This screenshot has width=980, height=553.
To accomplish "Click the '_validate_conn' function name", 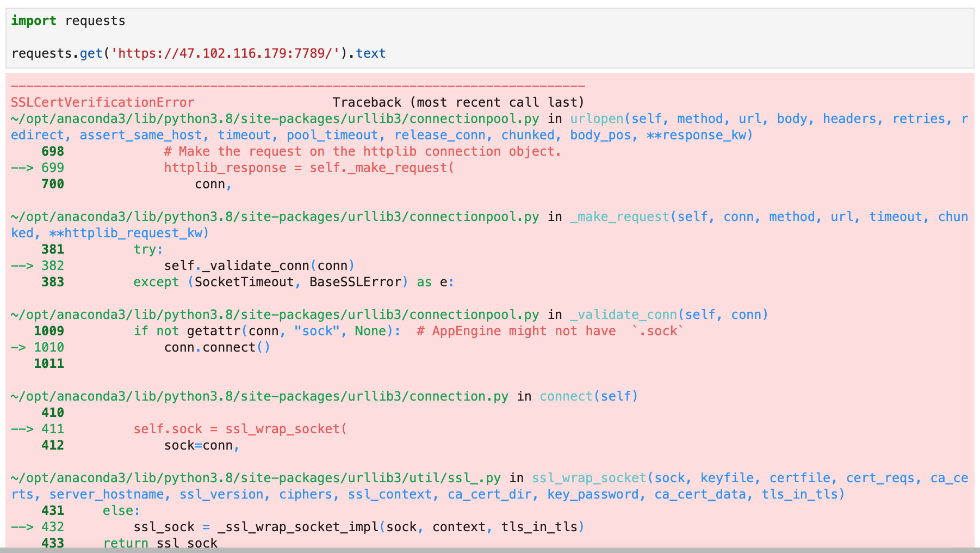I will pos(623,315).
